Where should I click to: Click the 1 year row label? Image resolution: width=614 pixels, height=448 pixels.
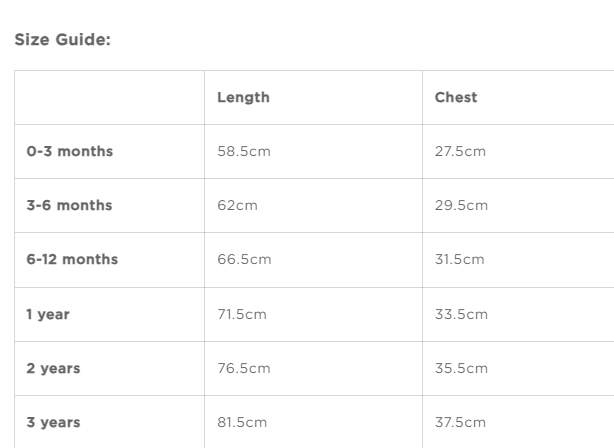point(48,314)
